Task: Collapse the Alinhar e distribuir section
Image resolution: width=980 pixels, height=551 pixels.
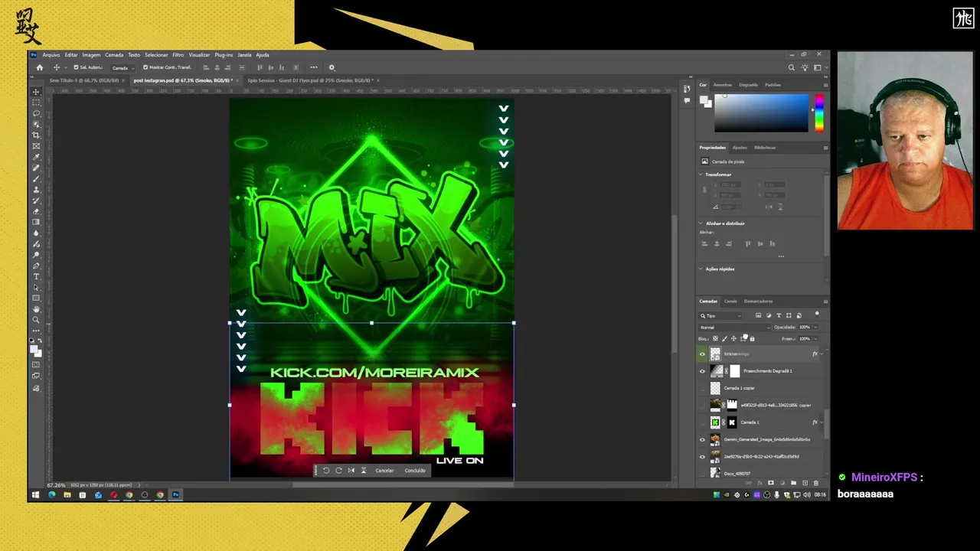Action: 701,223
